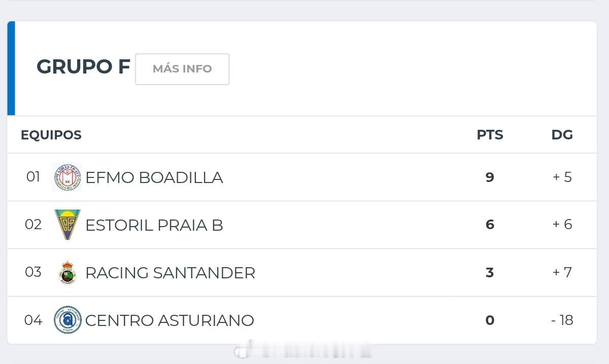Viewport: 609px width, 364px height.
Task: Click the EFMO Boadilla team crest
Action: click(67, 177)
